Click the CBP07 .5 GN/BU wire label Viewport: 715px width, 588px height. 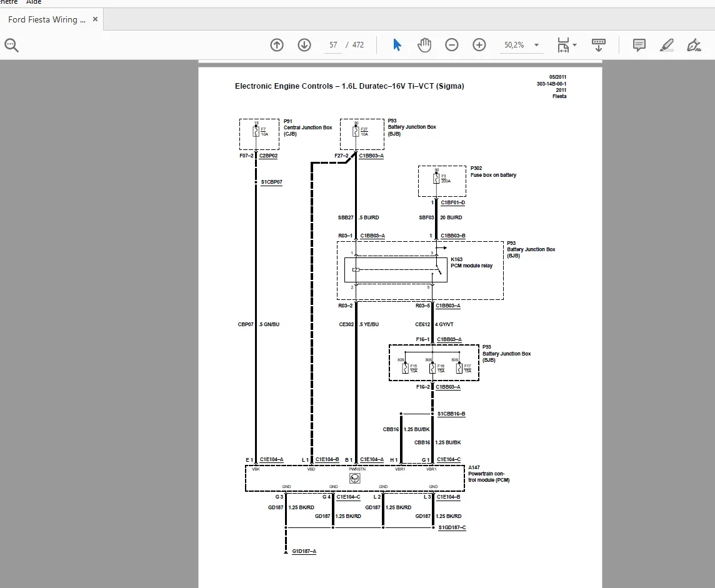[259, 324]
